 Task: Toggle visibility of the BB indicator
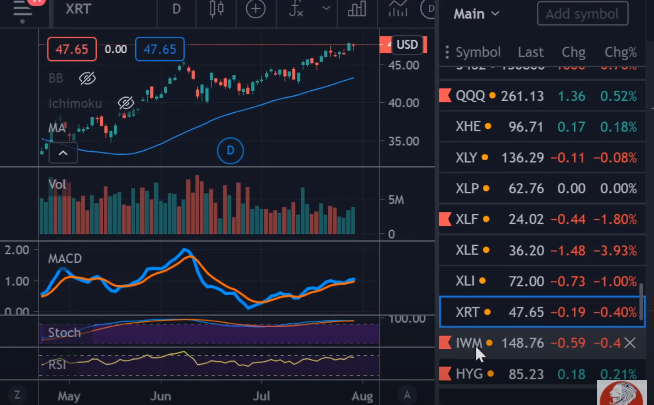(x=87, y=78)
